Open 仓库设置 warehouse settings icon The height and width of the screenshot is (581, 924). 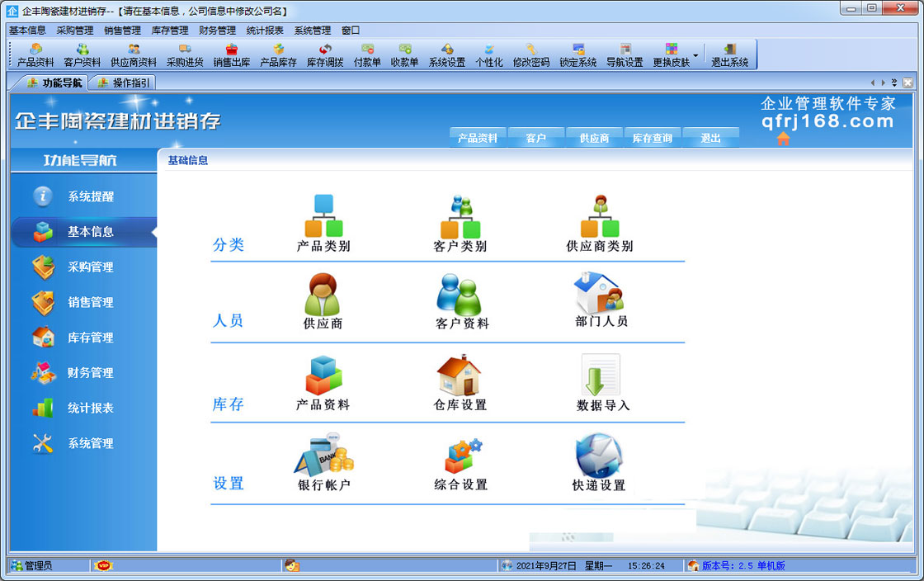tap(460, 376)
